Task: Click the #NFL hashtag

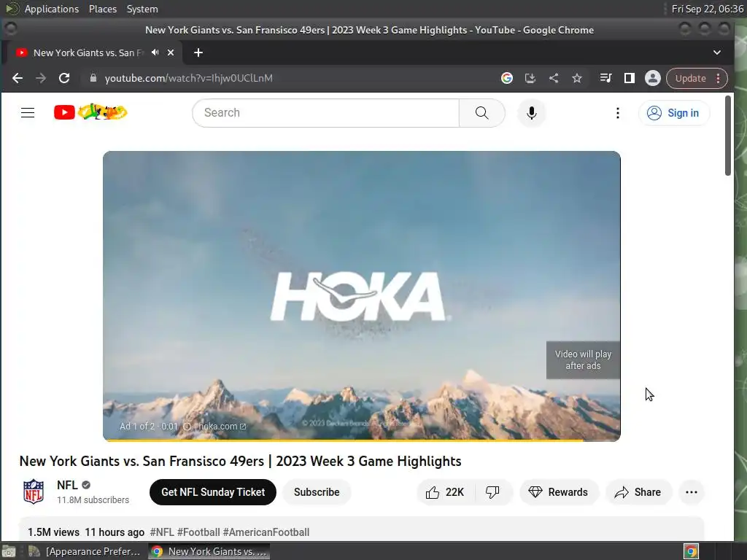Action: click(x=162, y=532)
